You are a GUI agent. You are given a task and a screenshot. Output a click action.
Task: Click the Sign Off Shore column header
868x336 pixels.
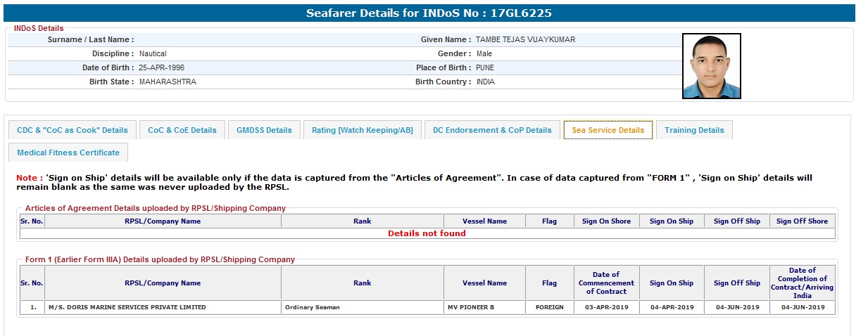802,221
